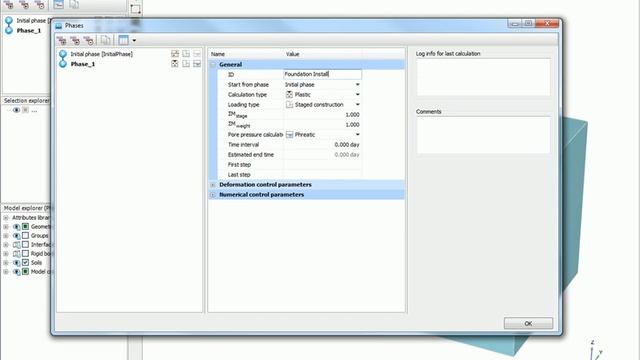The width and height of the screenshot is (640, 360).
Task: Click the insert phase icon in Phases dialog
Action: point(75,40)
